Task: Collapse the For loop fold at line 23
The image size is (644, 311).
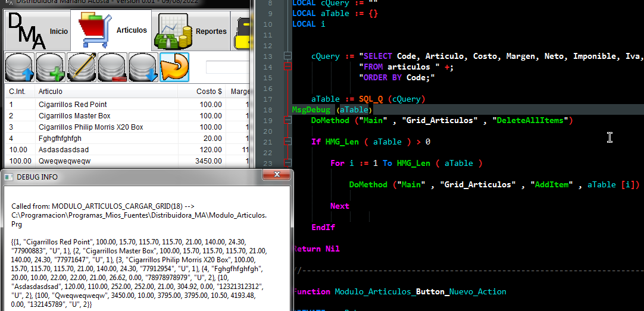Action: (288, 163)
